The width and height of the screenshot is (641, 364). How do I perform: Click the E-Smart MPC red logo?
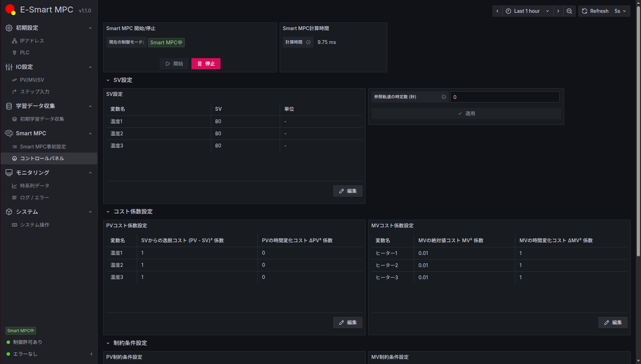tap(10, 10)
